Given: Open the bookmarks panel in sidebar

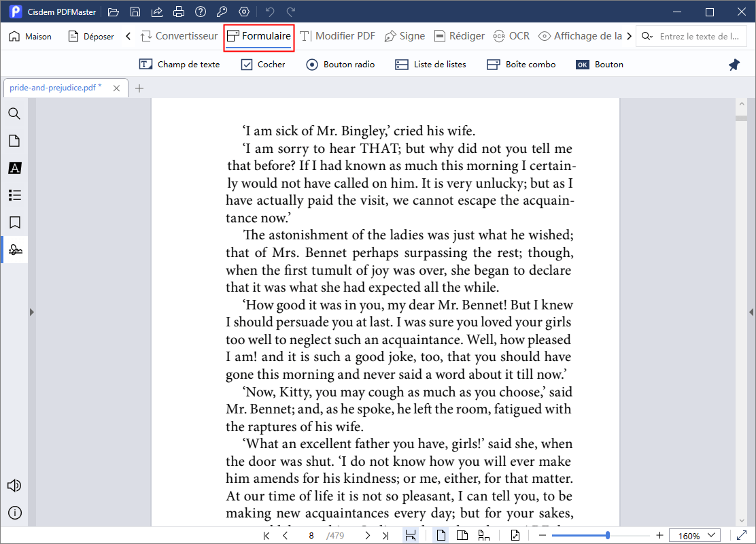Looking at the screenshot, I should tap(14, 222).
